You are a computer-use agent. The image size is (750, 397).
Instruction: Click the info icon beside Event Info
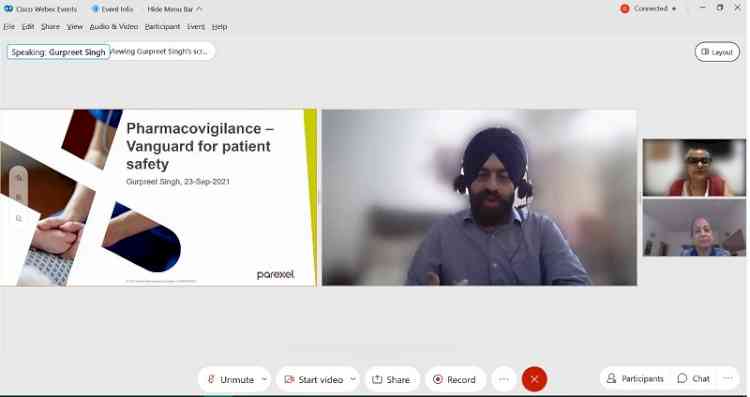pos(95,9)
